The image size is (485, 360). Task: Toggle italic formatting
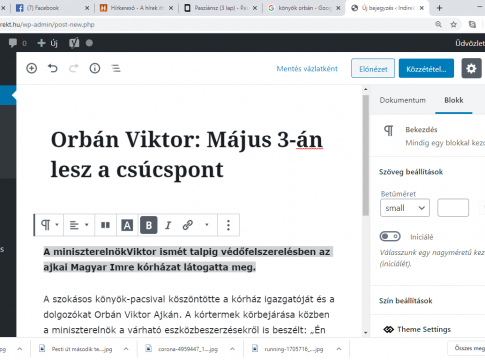point(168,225)
